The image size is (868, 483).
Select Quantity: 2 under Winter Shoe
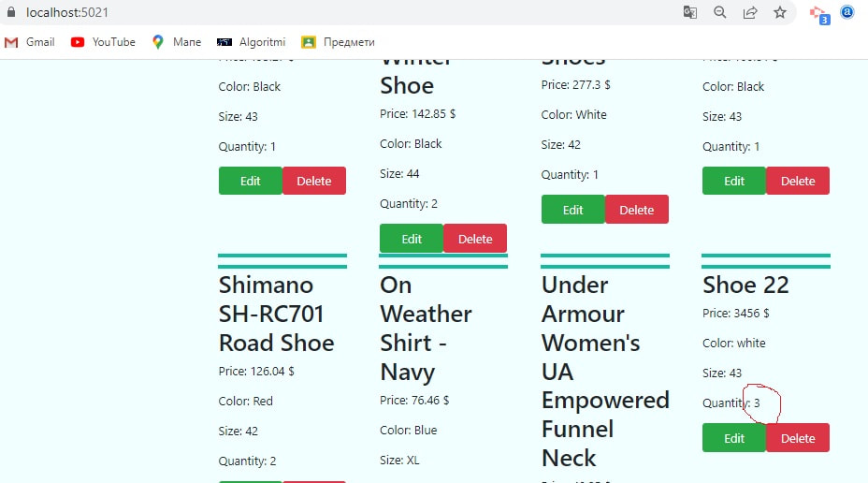pos(409,204)
